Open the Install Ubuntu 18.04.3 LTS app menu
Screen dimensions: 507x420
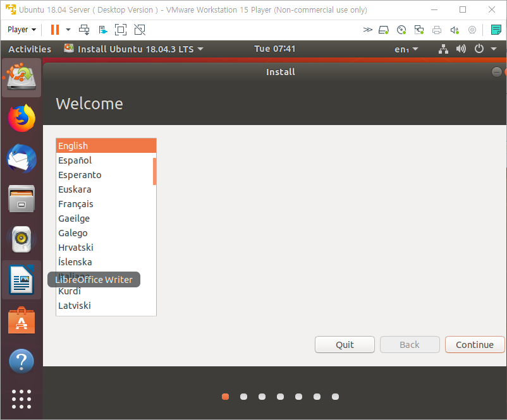point(134,49)
